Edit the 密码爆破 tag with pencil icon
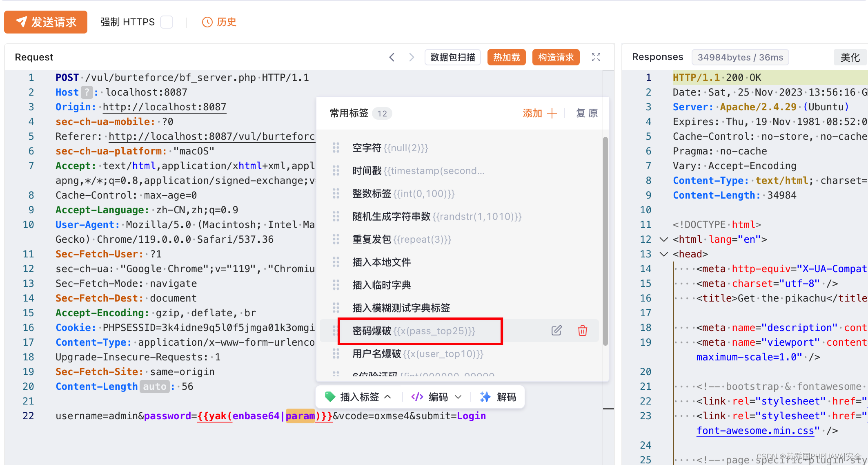Viewport: 868px width, 465px height. coord(556,331)
